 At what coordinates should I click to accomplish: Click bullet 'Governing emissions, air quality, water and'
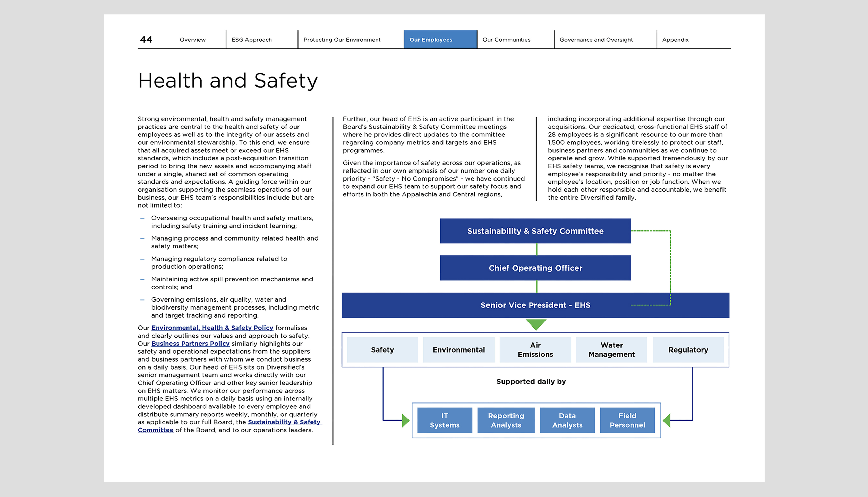click(235, 307)
